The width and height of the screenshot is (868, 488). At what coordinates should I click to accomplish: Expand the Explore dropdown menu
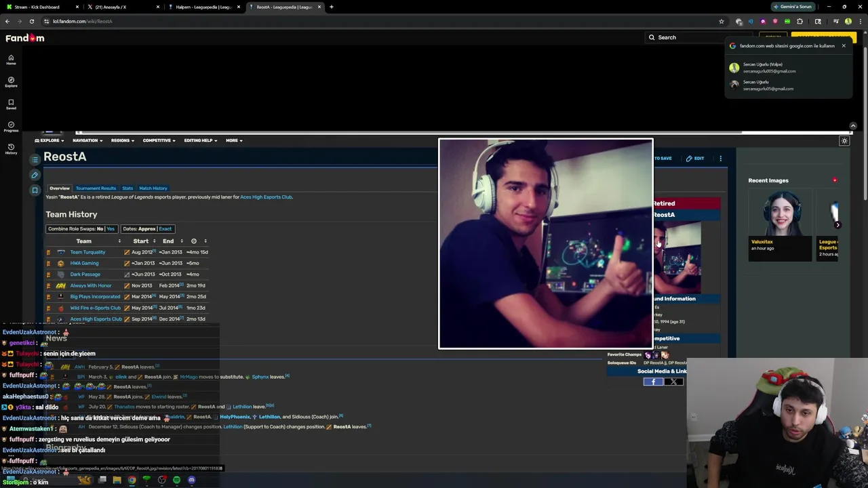(50, 140)
